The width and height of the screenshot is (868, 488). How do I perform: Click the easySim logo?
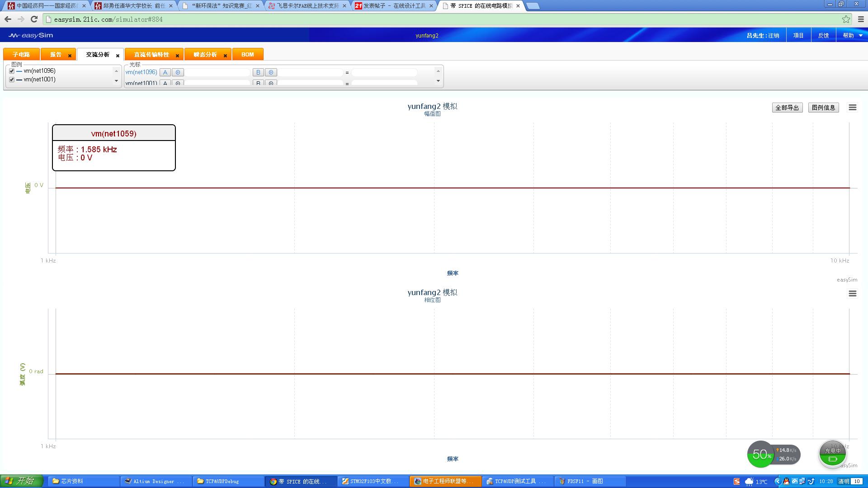(31, 35)
